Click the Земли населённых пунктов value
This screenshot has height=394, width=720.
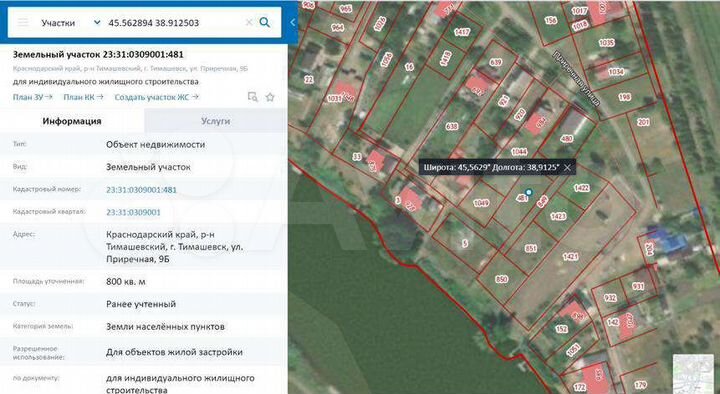(x=165, y=326)
